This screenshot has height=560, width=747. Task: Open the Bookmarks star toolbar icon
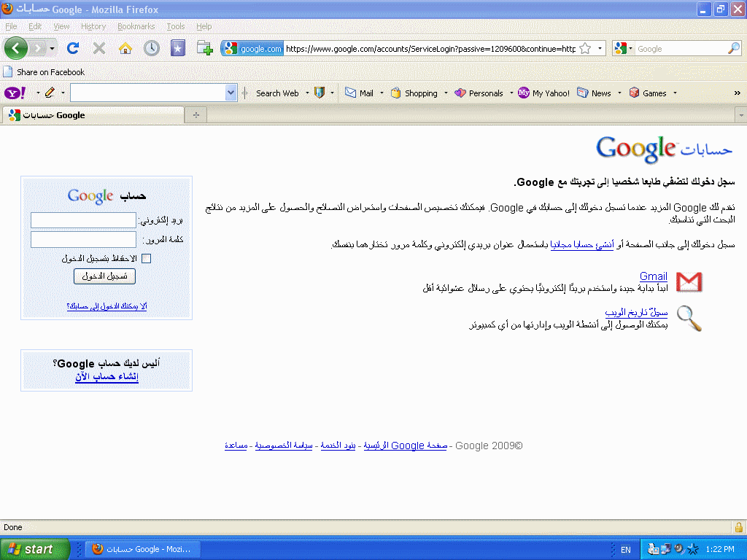tap(178, 48)
